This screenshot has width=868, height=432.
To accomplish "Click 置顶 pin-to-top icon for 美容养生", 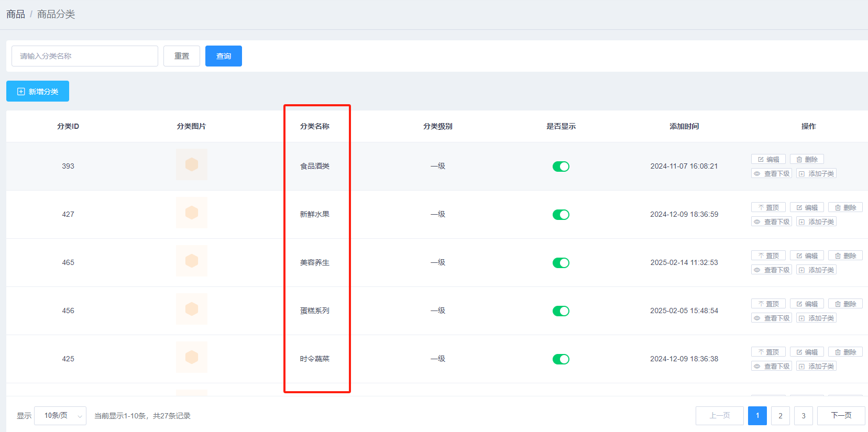I will [x=761, y=256].
